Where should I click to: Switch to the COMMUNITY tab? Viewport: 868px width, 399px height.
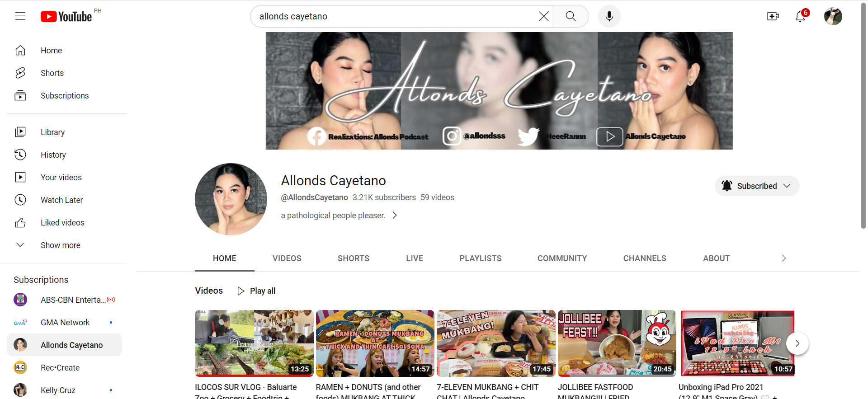tap(562, 258)
